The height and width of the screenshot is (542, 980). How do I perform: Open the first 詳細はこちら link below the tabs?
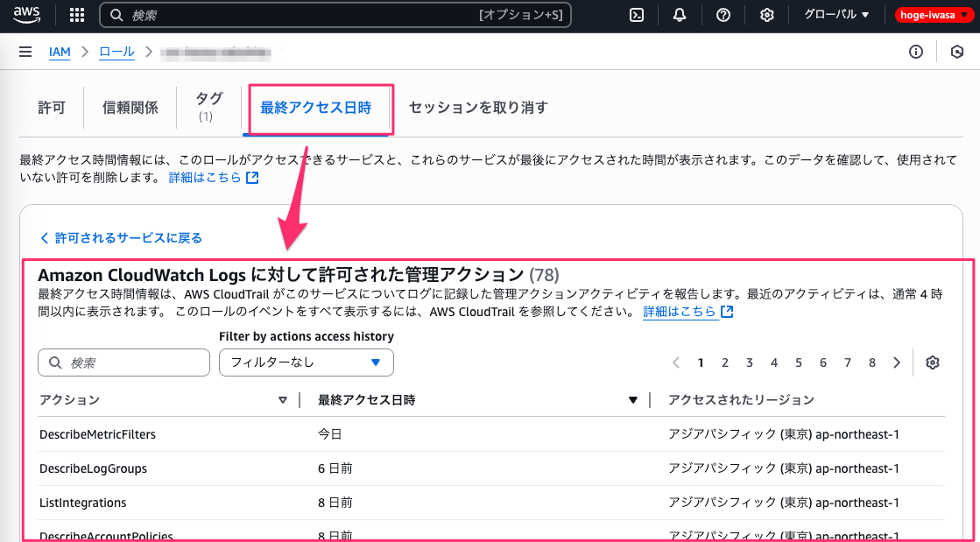[213, 178]
